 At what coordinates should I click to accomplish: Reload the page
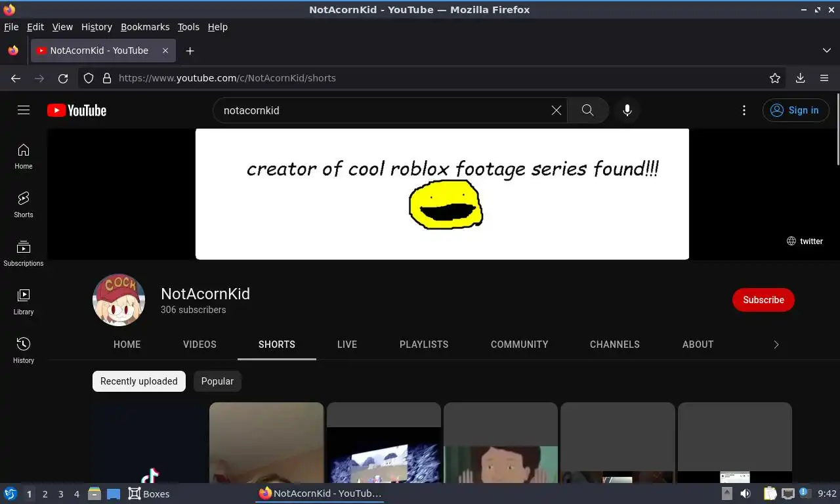pyautogui.click(x=63, y=78)
